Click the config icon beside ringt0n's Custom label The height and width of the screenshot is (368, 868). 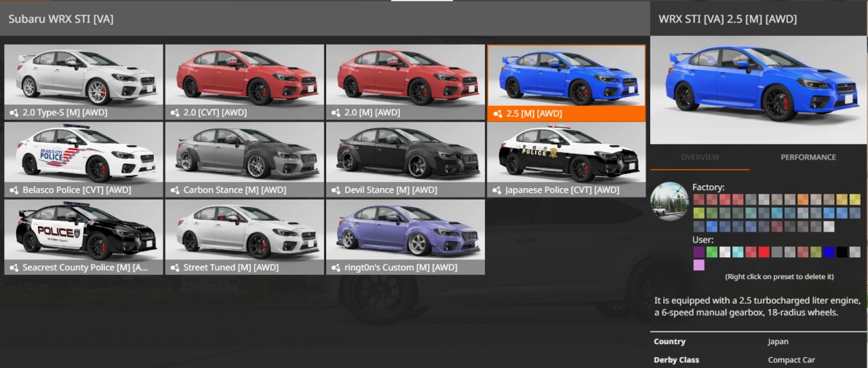coord(335,268)
